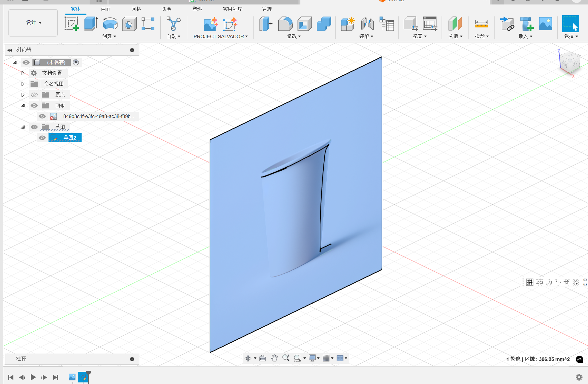Switch to the 钣金 tab
Image resolution: width=588 pixels, height=384 pixels.
point(167,9)
